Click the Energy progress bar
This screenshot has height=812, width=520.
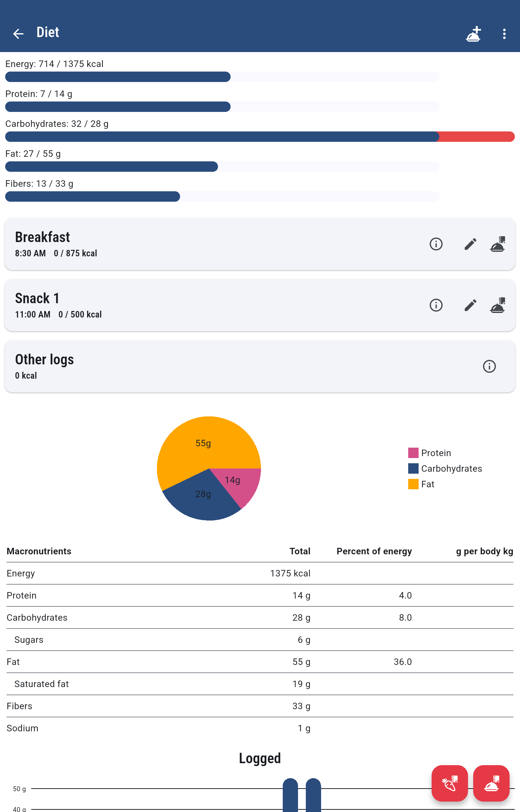click(x=222, y=77)
